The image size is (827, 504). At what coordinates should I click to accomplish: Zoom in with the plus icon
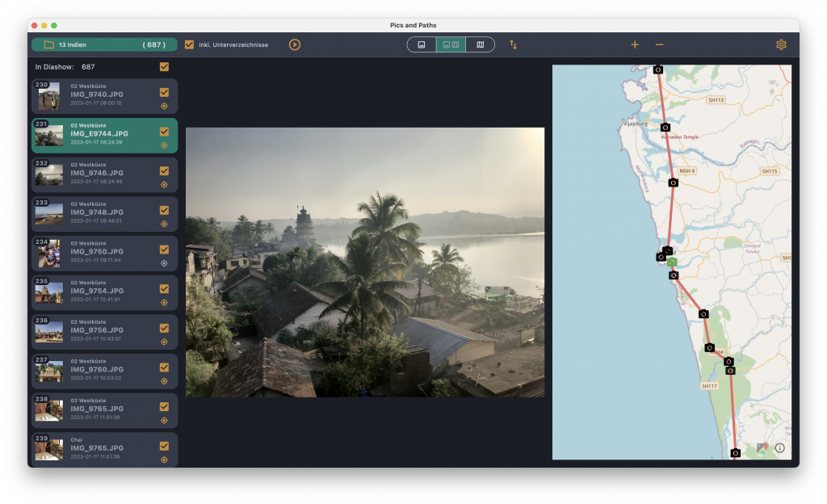click(x=635, y=44)
